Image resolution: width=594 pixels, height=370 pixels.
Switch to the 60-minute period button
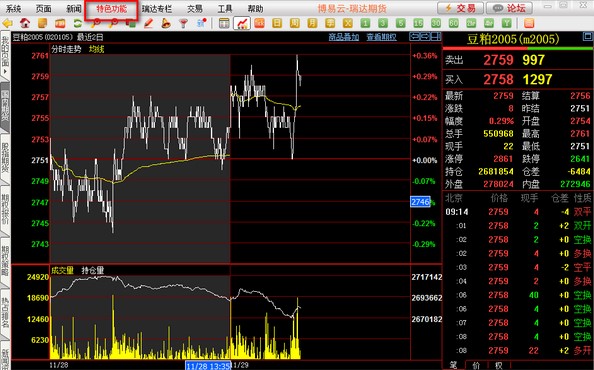(x=453, y=23)
